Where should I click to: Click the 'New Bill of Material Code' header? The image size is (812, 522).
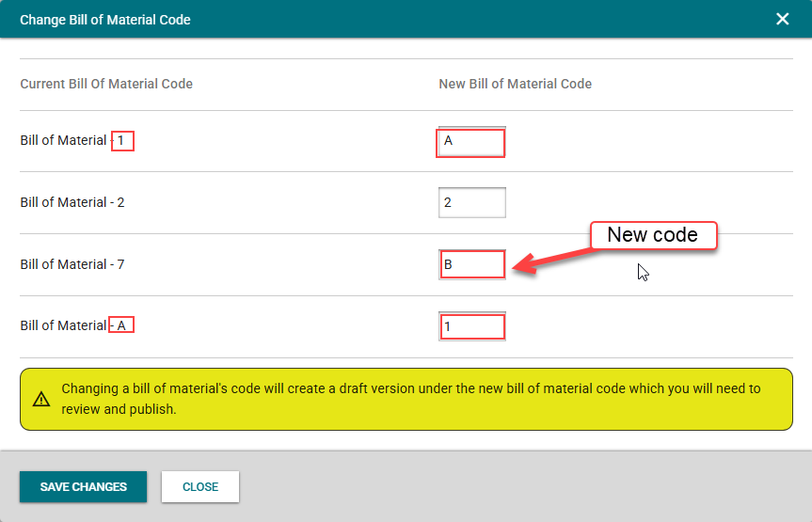(x=515, y=84)
